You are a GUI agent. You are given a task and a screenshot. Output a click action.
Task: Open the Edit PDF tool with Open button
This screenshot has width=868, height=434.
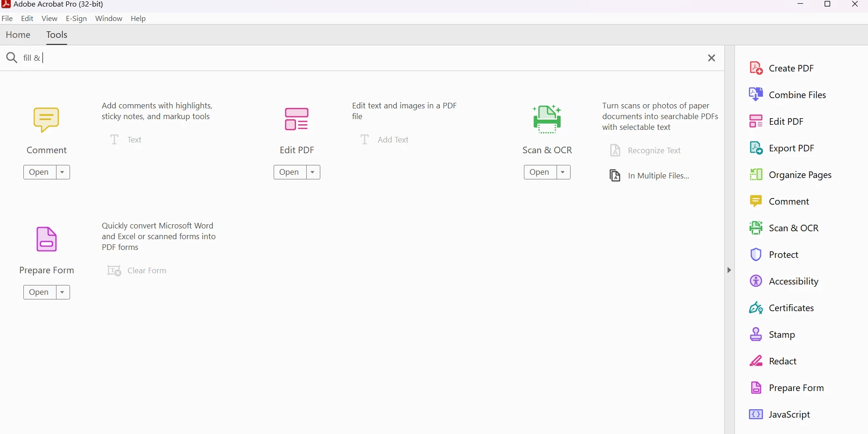289,172
